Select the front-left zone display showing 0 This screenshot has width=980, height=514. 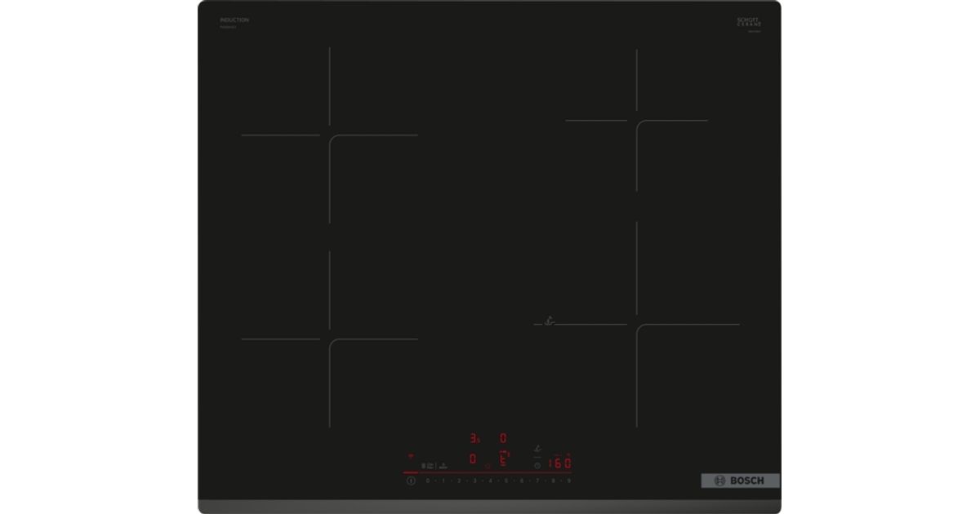[473, 459]
